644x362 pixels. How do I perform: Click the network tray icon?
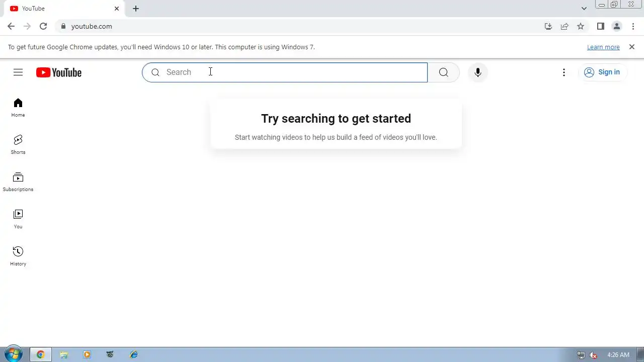[581, 355]
